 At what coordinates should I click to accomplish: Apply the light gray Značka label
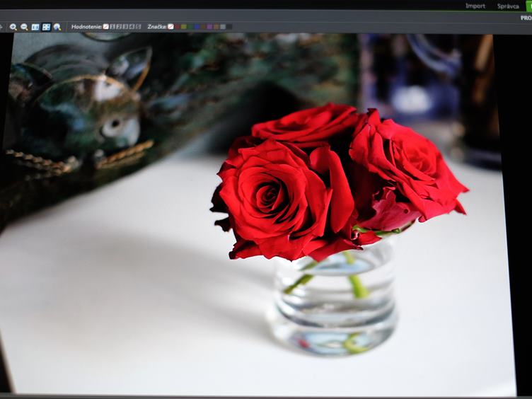[223, 26]
